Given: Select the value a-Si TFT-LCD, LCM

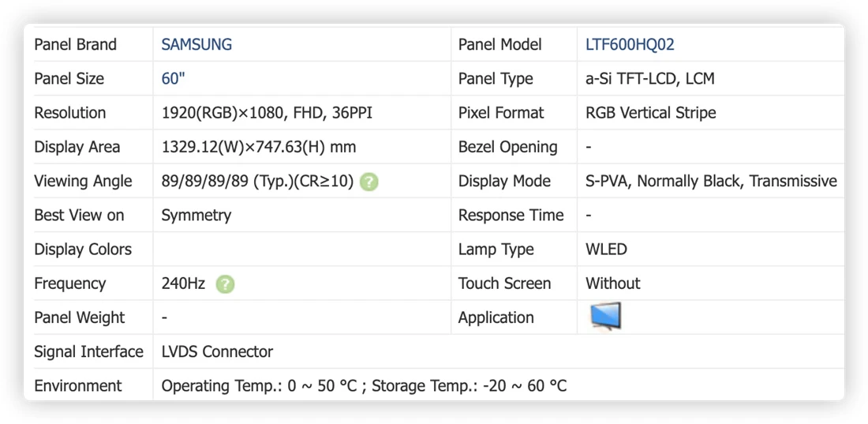Looking at the screenshot, I should coord(650,79).
